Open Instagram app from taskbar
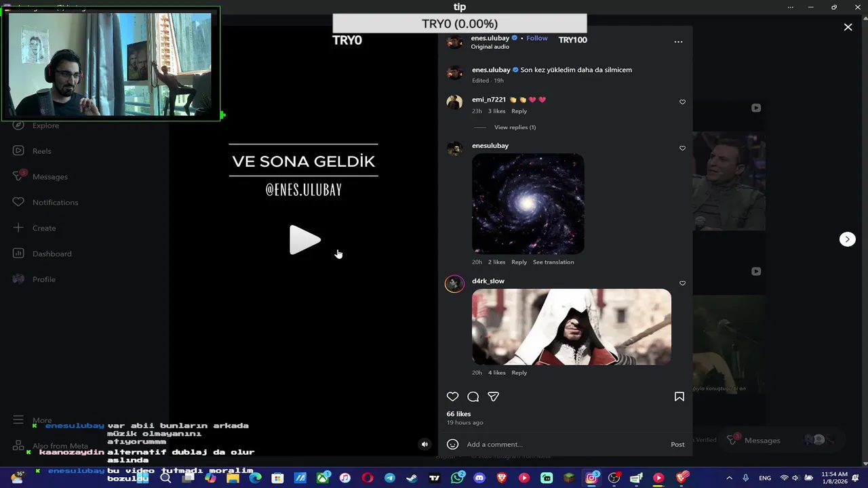Viewport: 868px width, 488px height. (591, 478)
